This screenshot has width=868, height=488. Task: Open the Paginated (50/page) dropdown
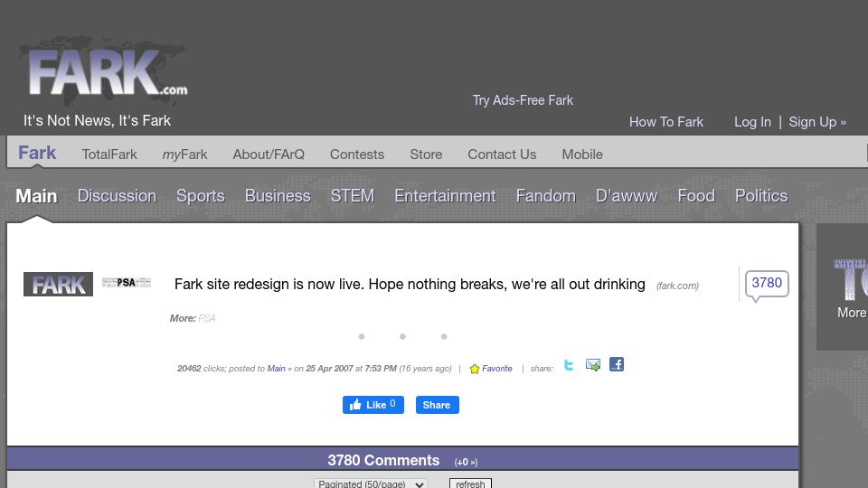(x=371, y=483)
